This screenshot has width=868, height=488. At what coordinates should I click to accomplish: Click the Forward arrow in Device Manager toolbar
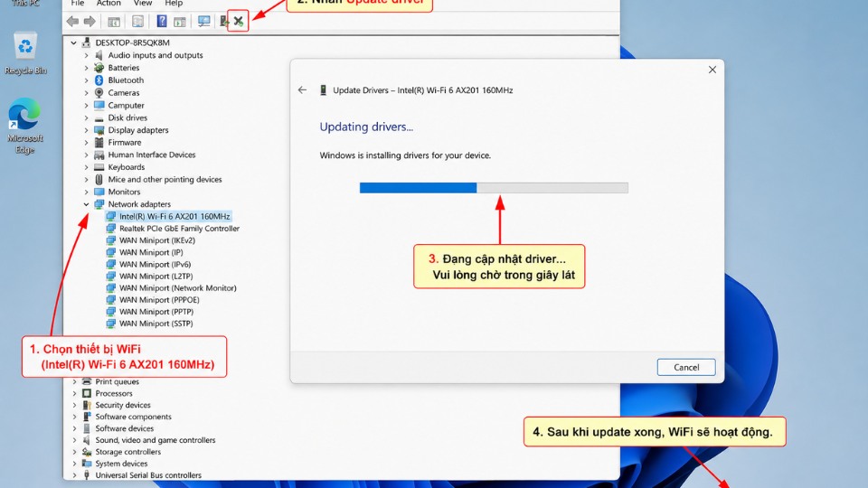point(90,22)
